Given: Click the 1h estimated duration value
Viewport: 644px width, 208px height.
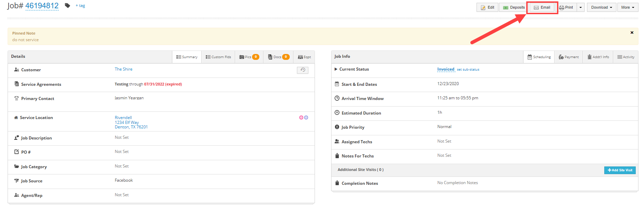Looking at the screenshot, I should pos(440,112).
